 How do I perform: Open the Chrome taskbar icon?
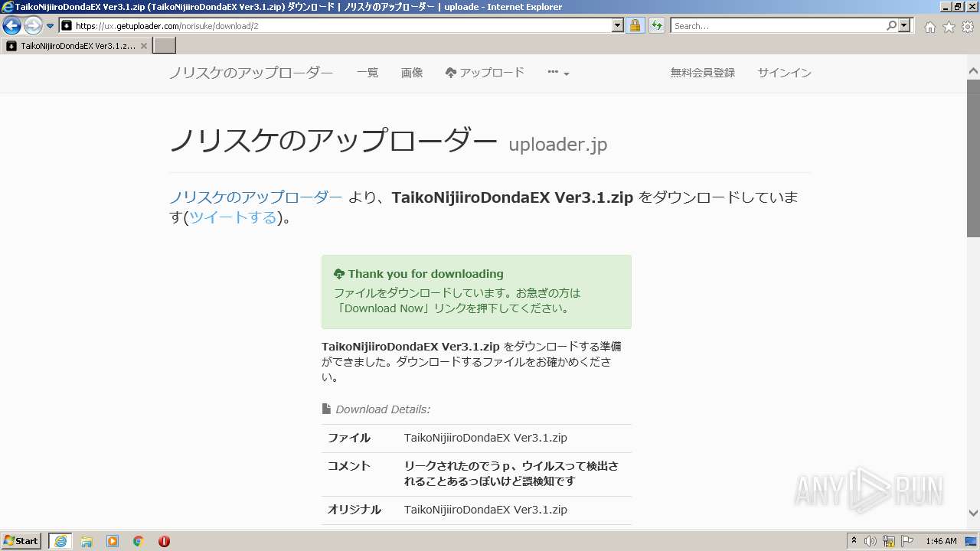point(139,541)
